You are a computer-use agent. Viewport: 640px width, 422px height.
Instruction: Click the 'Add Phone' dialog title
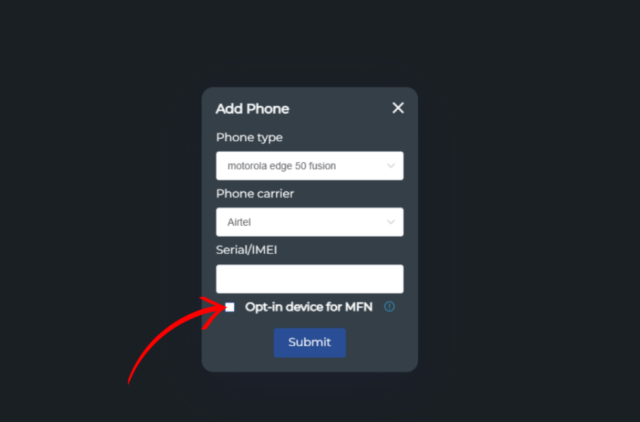252,109
